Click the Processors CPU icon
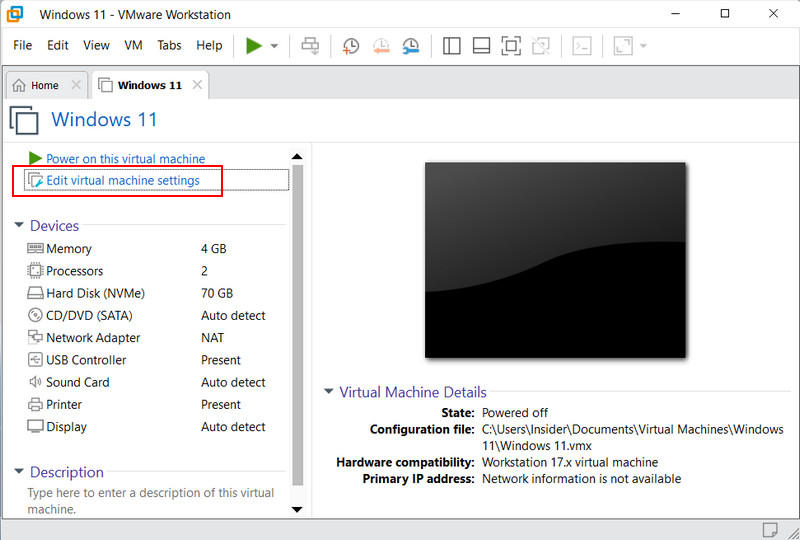Screen dimensions: 800x540 point(35,271)
